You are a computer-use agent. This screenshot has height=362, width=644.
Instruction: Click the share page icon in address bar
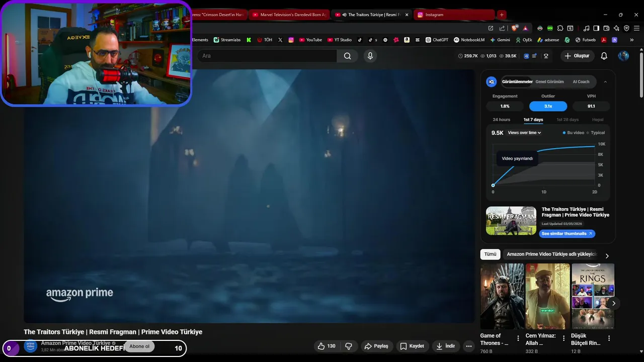point(502,28)
